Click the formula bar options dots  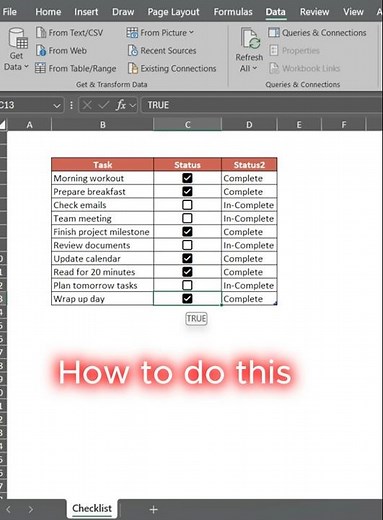point(71,105)
